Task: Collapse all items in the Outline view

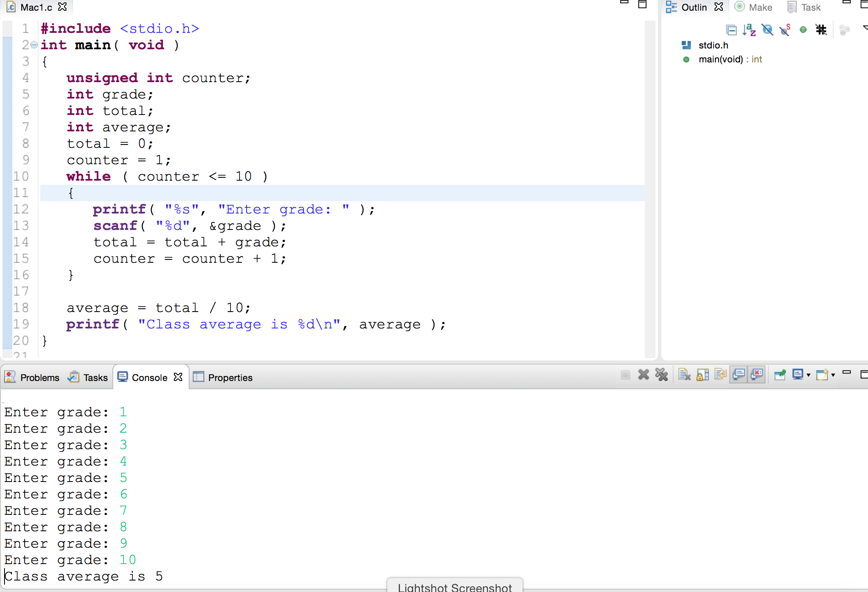Action: pos(731,30)
